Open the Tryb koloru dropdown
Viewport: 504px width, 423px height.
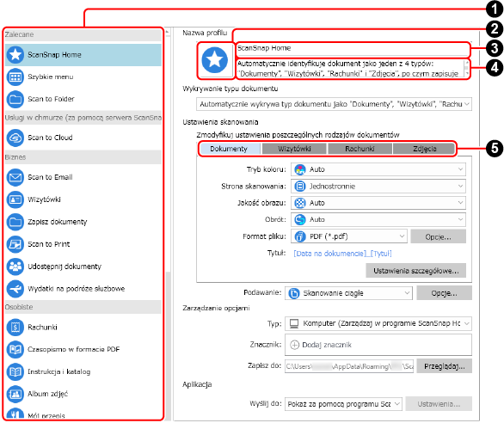click(378, 169)
